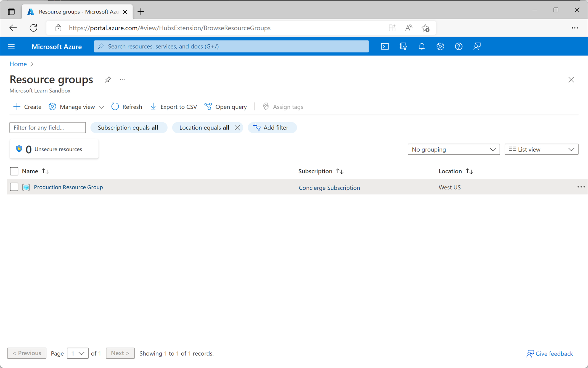
Task: Open the tab actions menu icon
Action: click(x=11, y=12)
